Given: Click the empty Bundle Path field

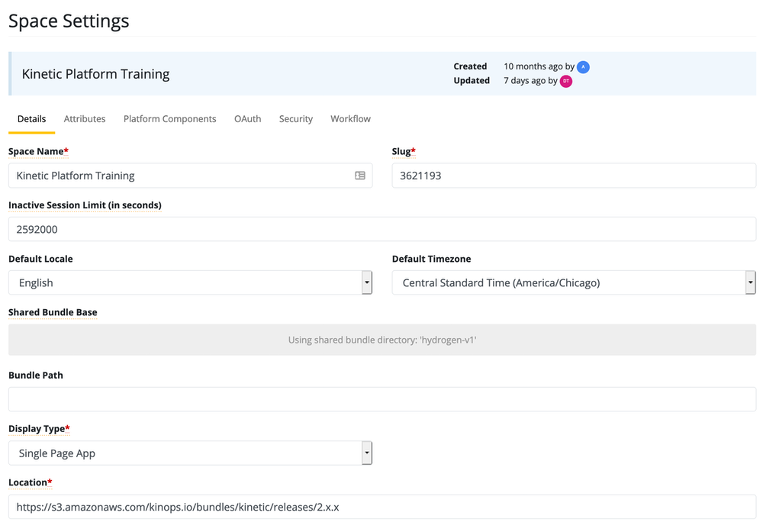Looking at the screenshot, I should pos(382,399).
